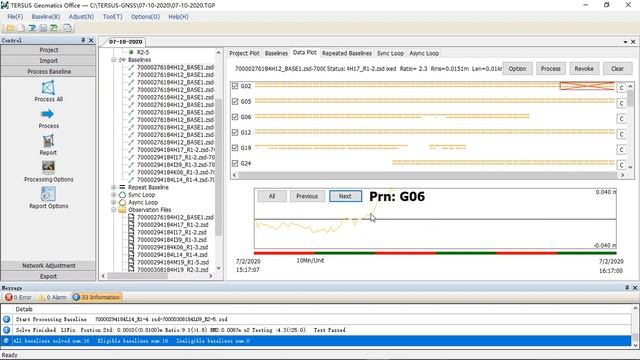Click the Baselines node icon in tree
The height and width of the screenshot is (360, 640).
pyautogui.click(x=122, y=60)
